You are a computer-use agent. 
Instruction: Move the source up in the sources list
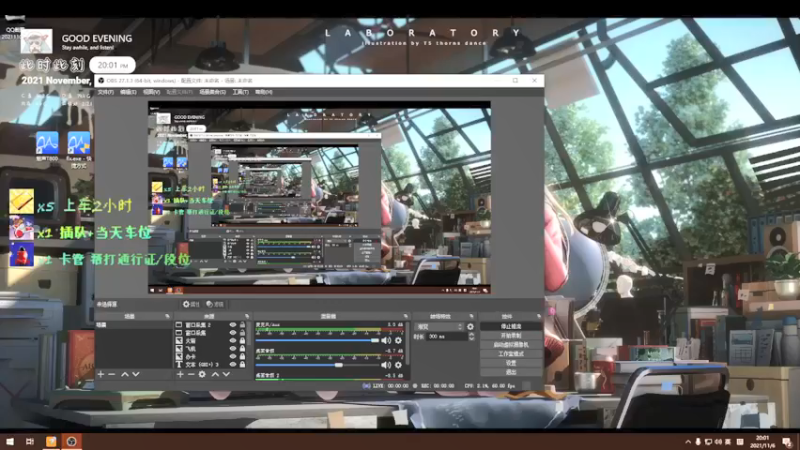(x=215, y=374)
